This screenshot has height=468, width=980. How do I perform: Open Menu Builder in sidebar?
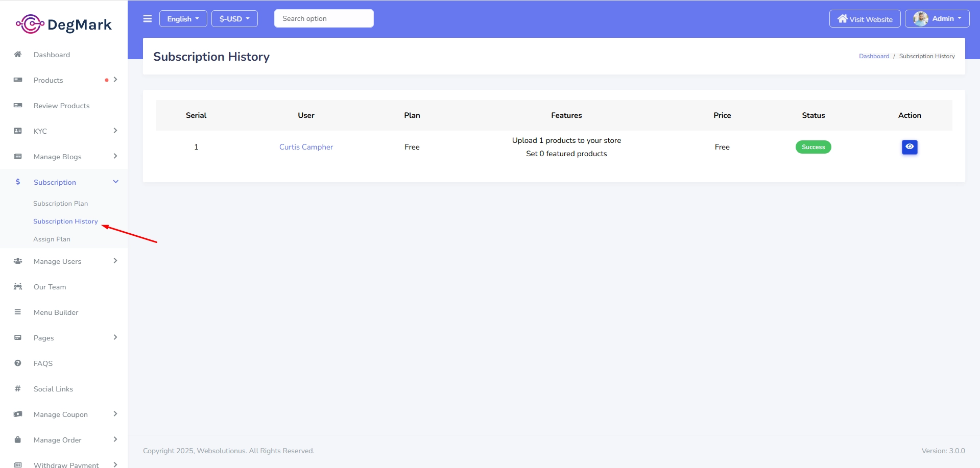pyautogui.click(x=56, y=312)
